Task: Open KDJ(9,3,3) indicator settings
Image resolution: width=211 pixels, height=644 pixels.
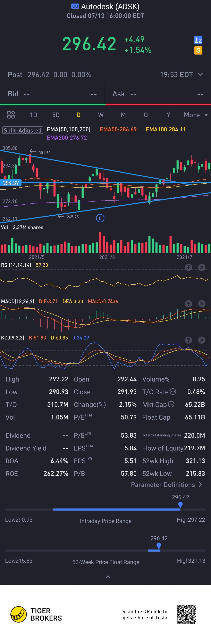Action: pos(13,338)
